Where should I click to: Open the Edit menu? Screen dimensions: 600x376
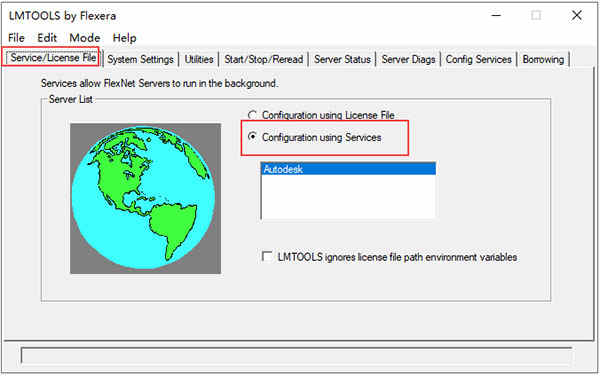coord(47,38)
